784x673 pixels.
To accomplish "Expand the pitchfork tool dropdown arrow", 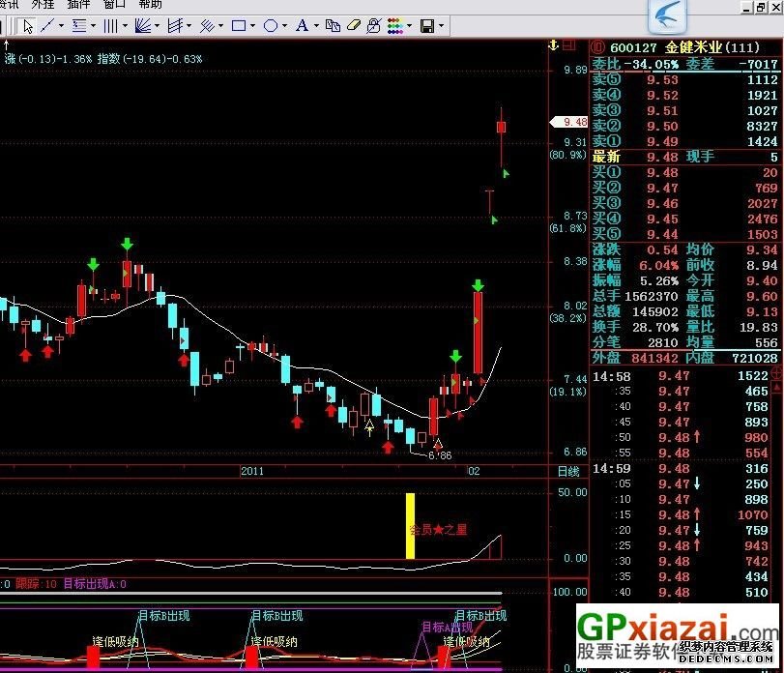I will pyautogui.click(x=189, y=26).
